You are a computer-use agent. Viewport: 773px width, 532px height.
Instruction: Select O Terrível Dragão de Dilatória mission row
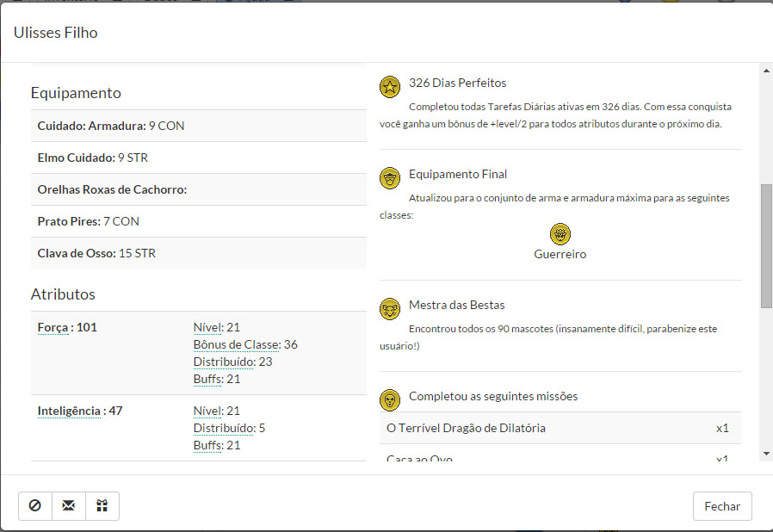pyautogui.click(x=560, y=428)
